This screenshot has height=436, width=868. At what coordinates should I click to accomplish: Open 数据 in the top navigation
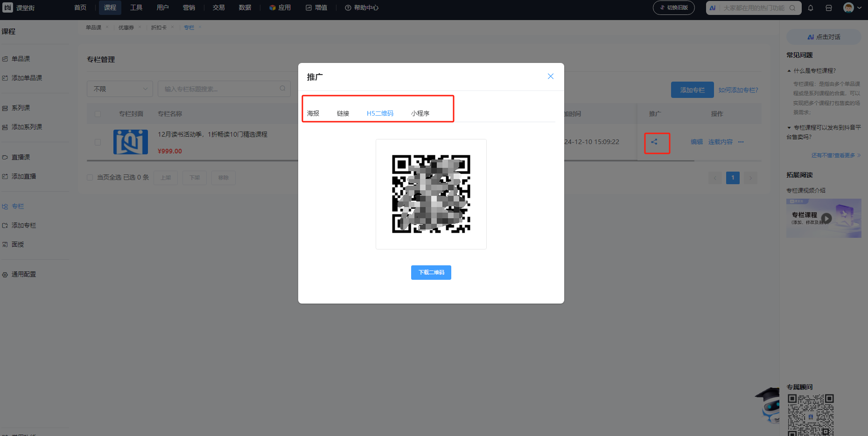(x=245, y=7)
